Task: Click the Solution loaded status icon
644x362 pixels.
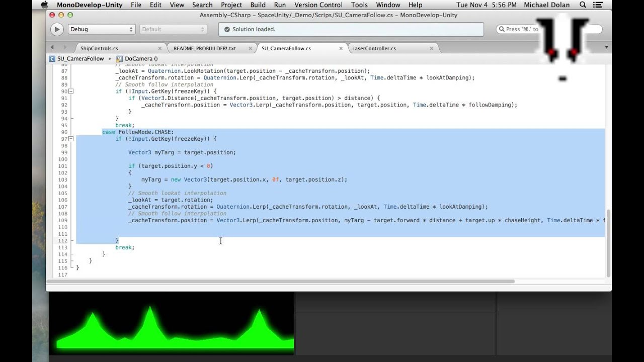Action: [226, 29]
